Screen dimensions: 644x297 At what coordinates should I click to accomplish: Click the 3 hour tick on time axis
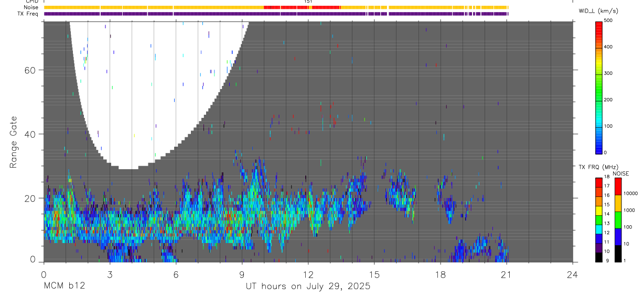tap(110, 274)
